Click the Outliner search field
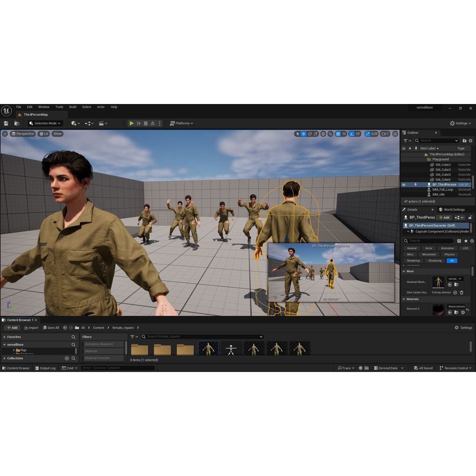The width and height of the screenshot is (476, 476). tap(436, 141)
